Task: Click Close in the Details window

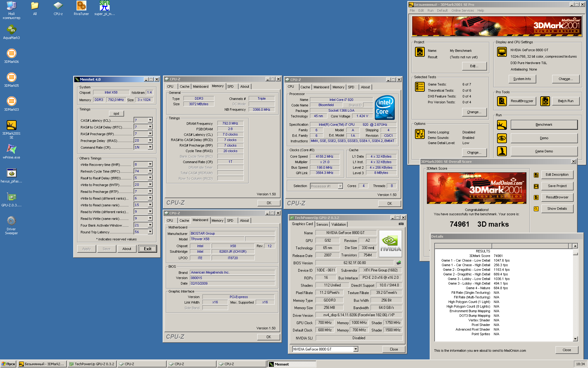Action: (x=567, y=350)
